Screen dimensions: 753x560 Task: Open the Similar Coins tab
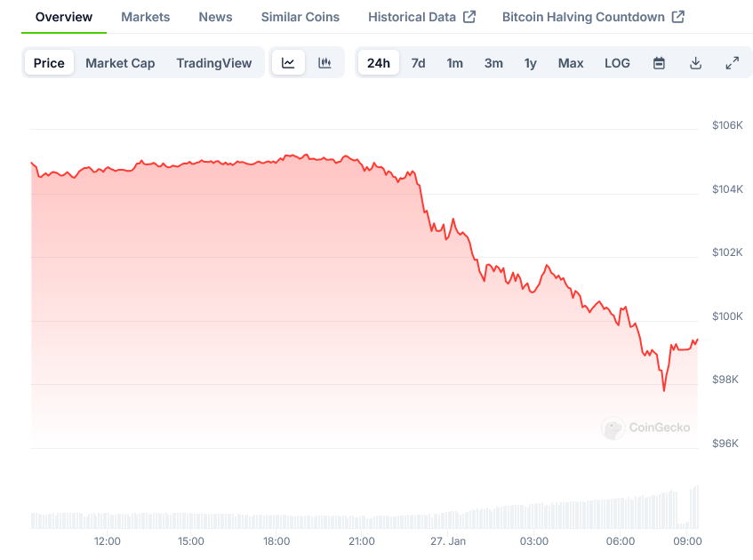click(300, 17)
